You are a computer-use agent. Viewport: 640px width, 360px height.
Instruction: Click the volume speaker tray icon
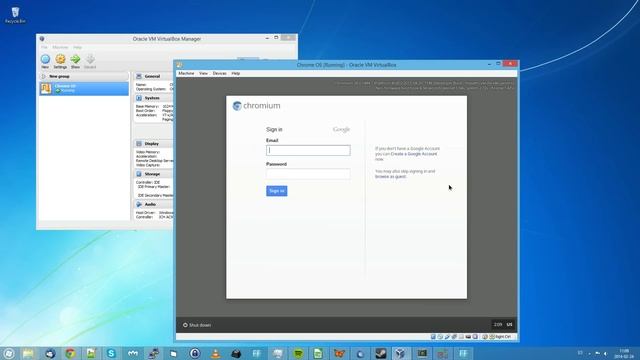606,353
